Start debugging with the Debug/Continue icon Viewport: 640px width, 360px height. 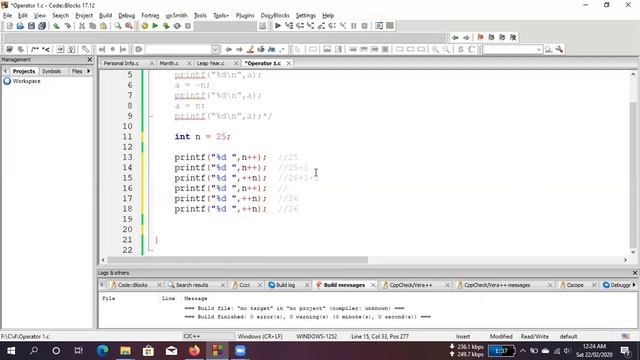click(278, 26)
